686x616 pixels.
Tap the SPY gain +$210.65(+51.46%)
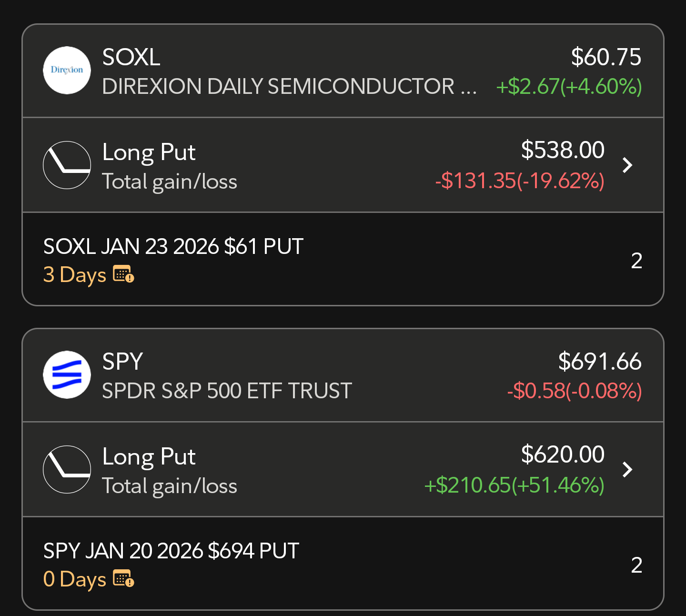click(x=514, y=485)
